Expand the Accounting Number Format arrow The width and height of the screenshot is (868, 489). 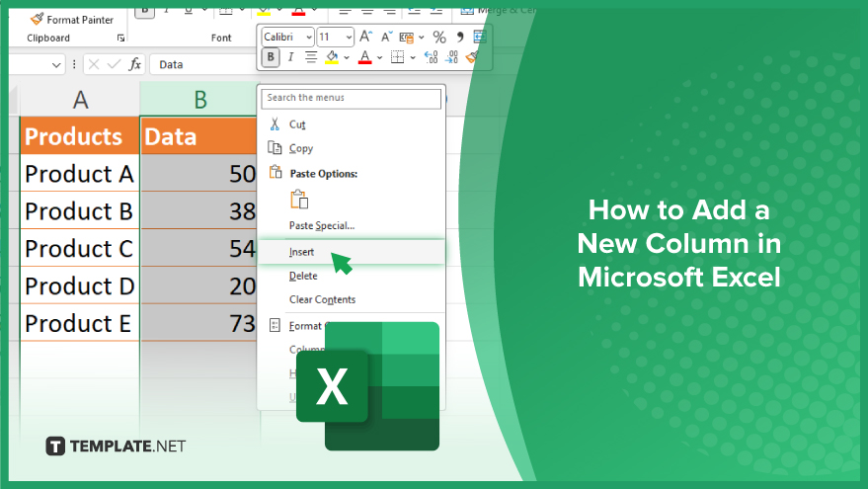coord(422,38)
